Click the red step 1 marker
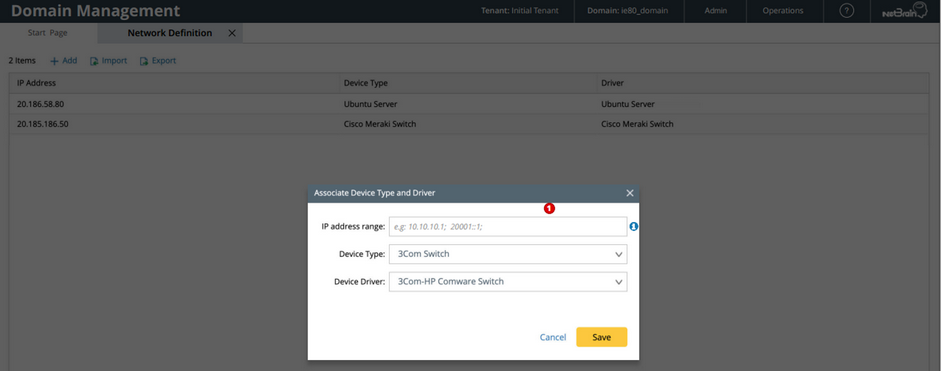The width and height of the screenshot is (941, 371). pyautogui.click(x=549, y=208)
